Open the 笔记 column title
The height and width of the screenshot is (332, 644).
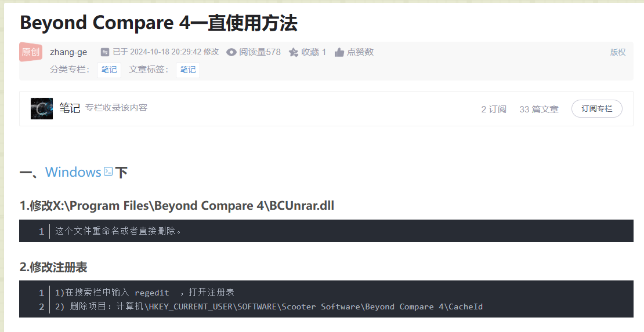click(x=70, y=108)
